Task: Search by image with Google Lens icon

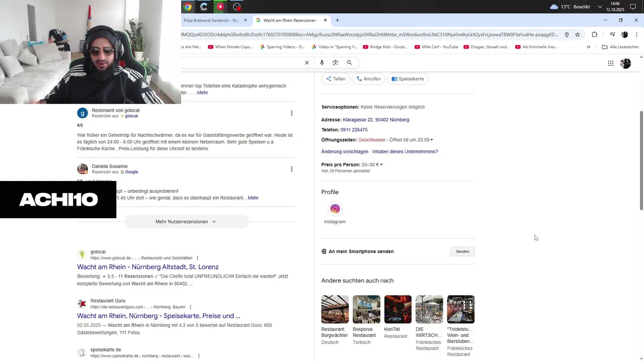Action: click(336, 63)
